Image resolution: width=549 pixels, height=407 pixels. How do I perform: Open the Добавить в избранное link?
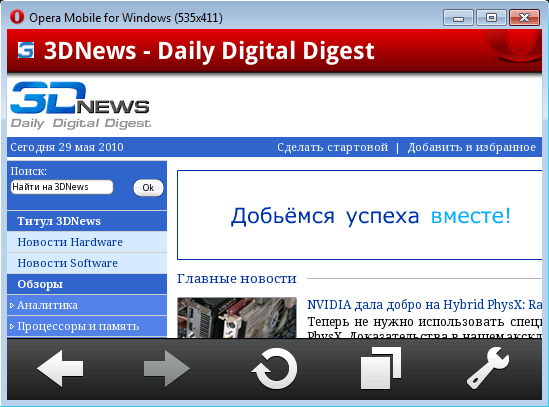tap(471, 147)
